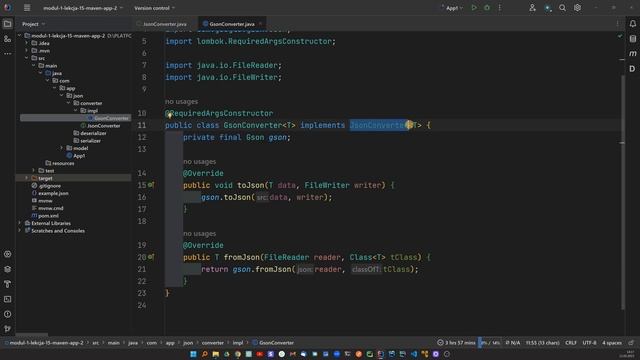Click the no usages hint above the class

(x=181, y=101)
